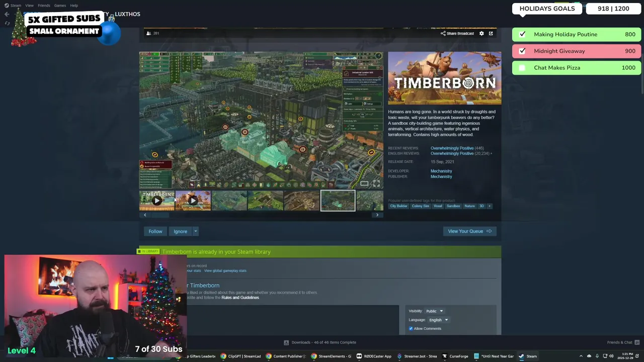Image resolution: width=644 pixels, height=362 pixels.
Task: Open Mechanistry publisher link
Action: point(441,176)
